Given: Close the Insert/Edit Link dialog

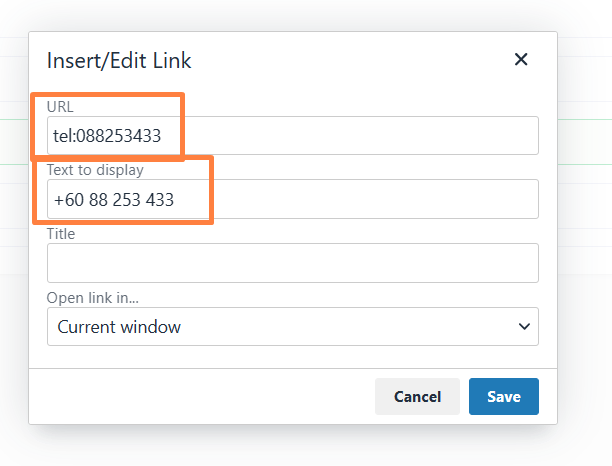Looking at the screenshot, I should click(x=521, y=60).
